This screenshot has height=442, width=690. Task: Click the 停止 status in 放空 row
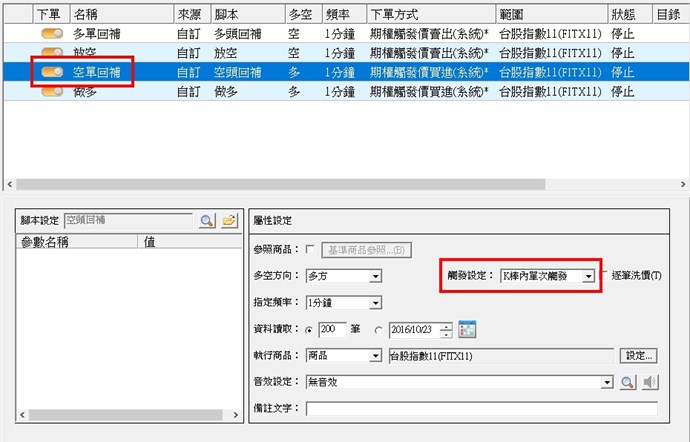(622, 53)
